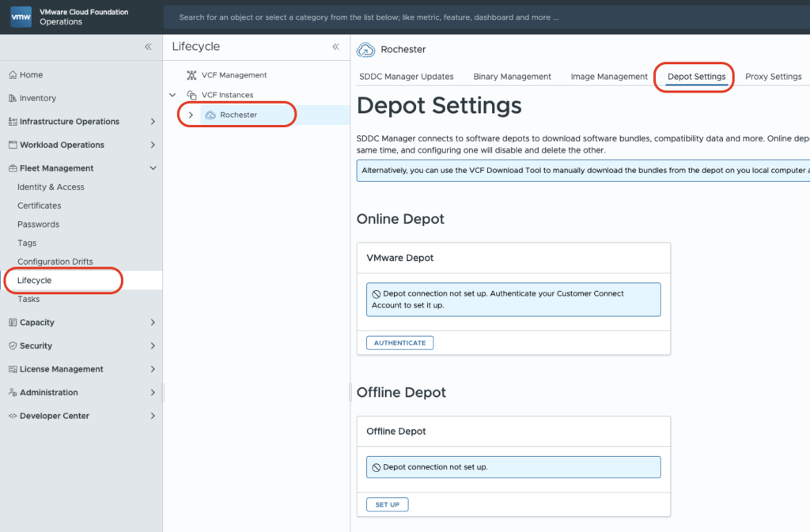Switch to the Binary Management tab
Viewport: 810px width, 532px height.
(512, 77)
